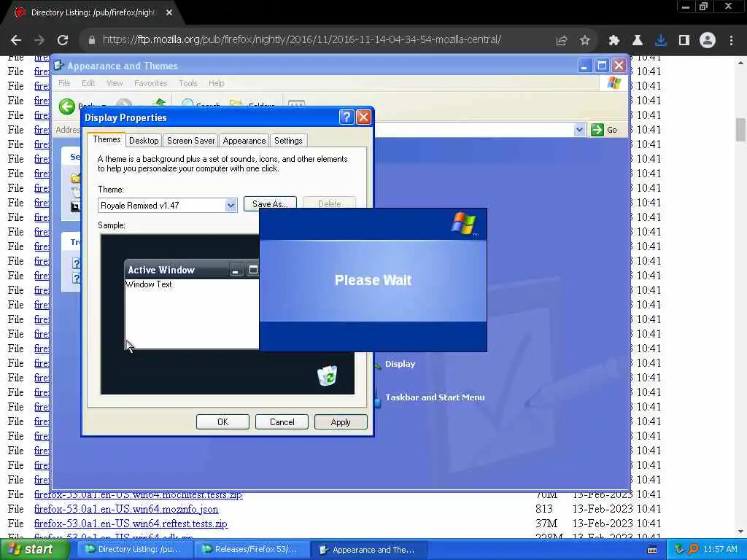Viewport: 747px width, 560px height.
Task: Click the Chrome profile avatar
Action: coord(708,41)
